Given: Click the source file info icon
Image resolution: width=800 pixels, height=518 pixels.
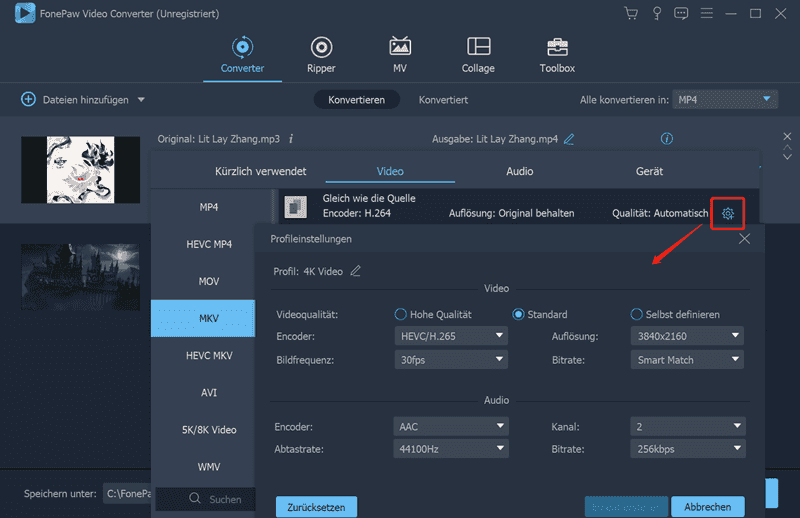Looking at the screenshot, I should pos(291,139).
